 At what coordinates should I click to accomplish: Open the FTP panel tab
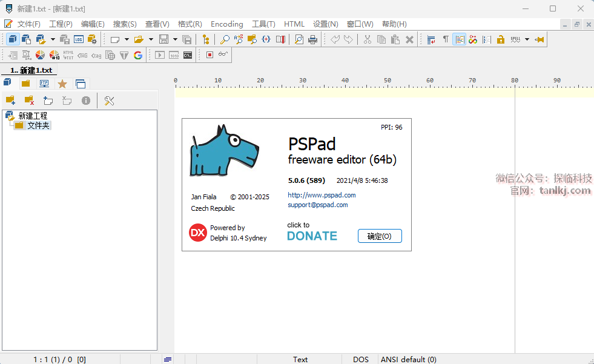pos(44,84)
